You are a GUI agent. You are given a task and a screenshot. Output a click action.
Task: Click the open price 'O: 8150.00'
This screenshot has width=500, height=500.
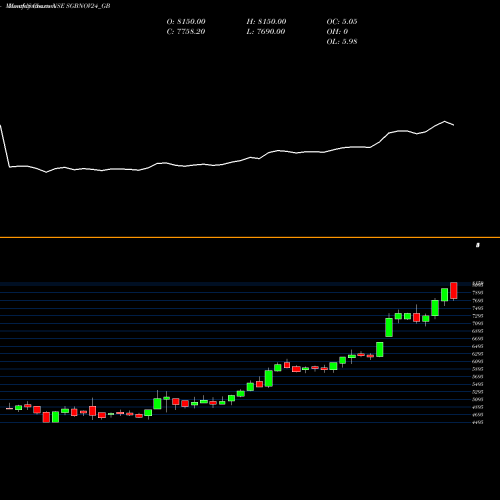186,22
